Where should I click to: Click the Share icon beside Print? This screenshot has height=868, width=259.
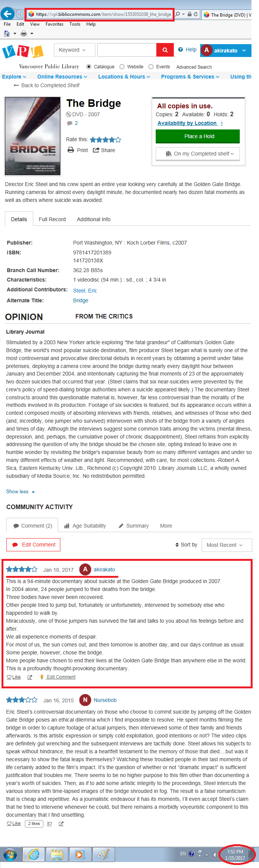(96, 150)
